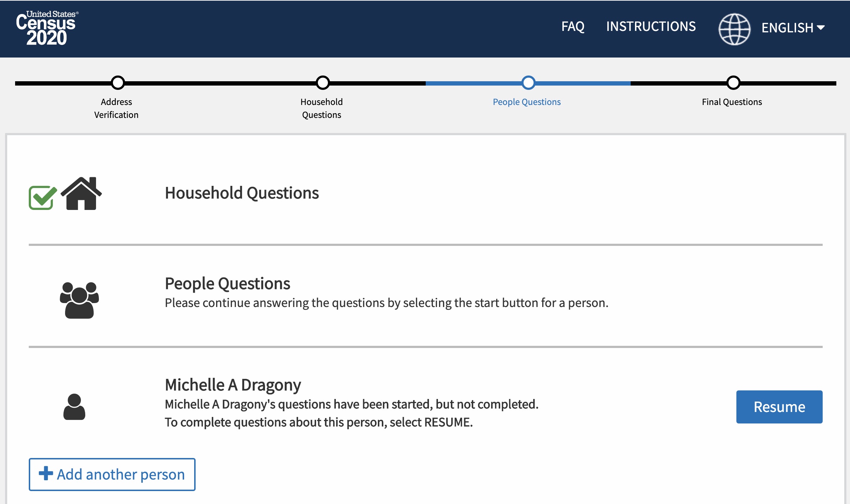Click the United States Census 2020 logo

point(47,28)
